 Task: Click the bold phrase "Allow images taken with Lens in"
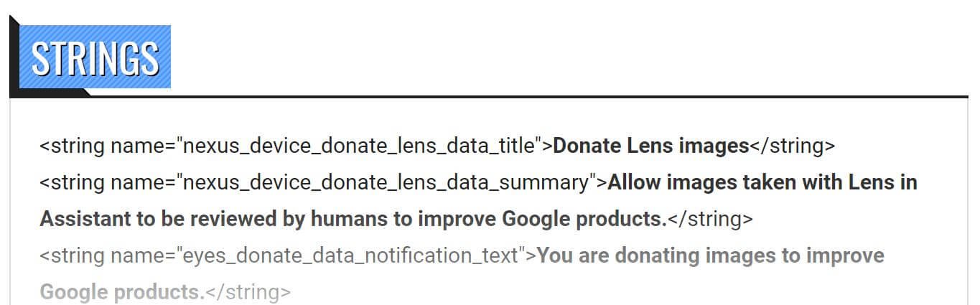coord(762,183)
